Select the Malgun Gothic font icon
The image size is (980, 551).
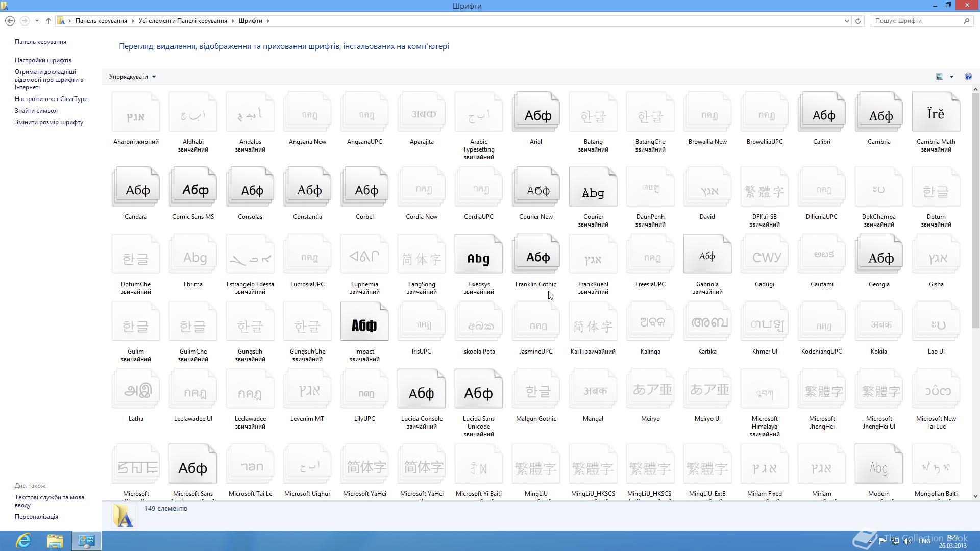(x=536, y=389)
